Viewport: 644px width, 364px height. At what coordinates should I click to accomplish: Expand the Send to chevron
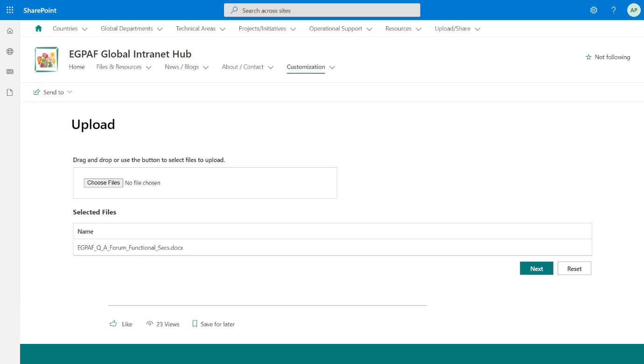pyautogui.click(x=70, y=92)
